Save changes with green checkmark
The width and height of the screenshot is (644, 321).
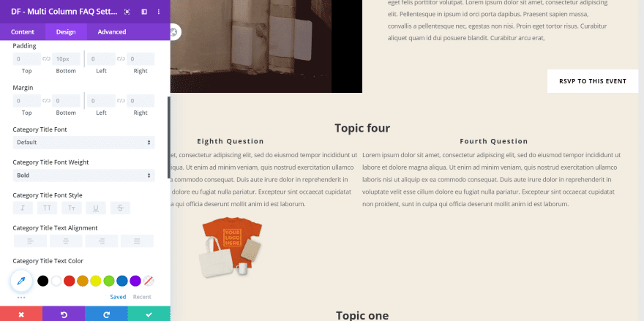[149, 314]
